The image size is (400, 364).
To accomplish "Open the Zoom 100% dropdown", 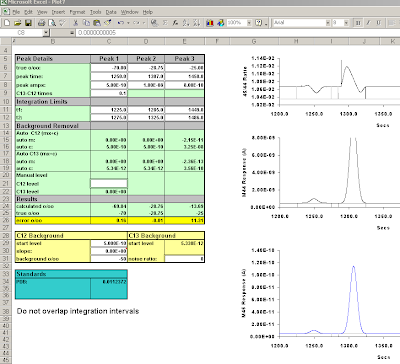I will point(249,23).
